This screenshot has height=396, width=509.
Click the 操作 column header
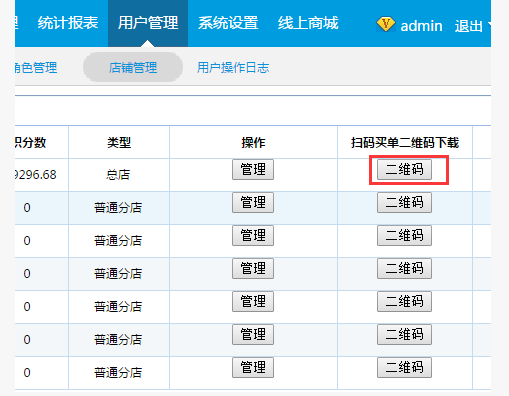pyautogui.click(x=253, y=143)
